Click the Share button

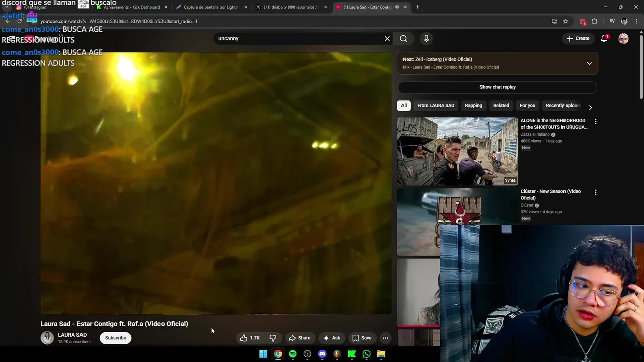click(x=300, y=338)
